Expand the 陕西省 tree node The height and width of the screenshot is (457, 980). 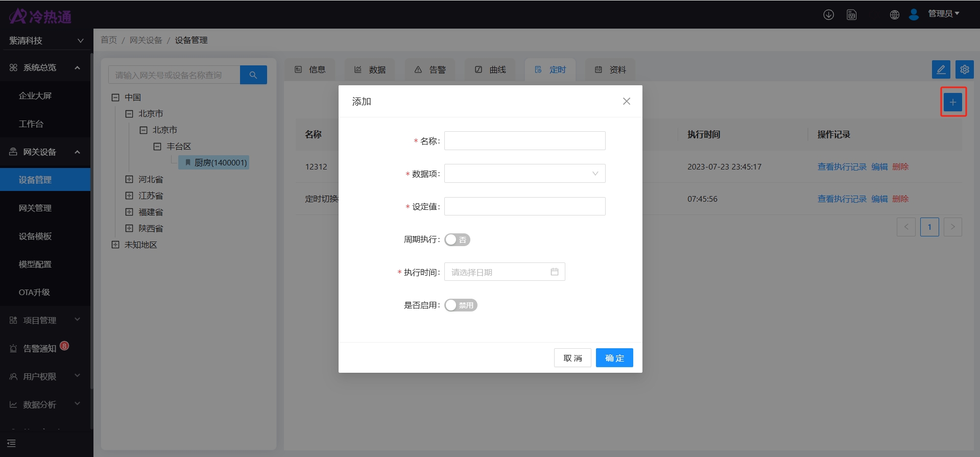pyautogui.click(x=129, y=228)
